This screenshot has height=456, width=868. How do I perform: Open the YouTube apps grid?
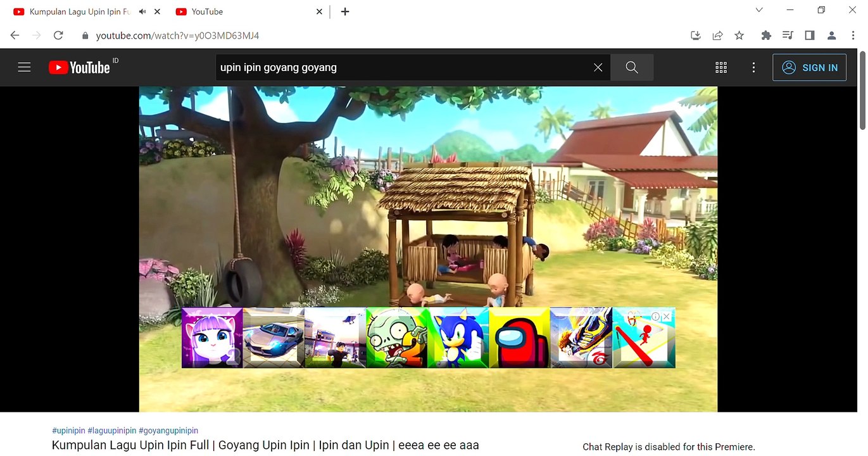tap(721, 67)
